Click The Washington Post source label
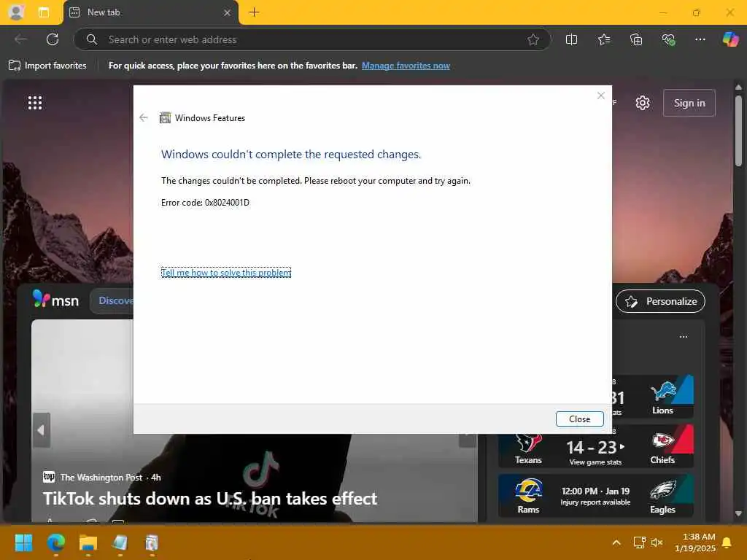The width and height of the screenshot is (747, 560). click(x=101, y=477)
